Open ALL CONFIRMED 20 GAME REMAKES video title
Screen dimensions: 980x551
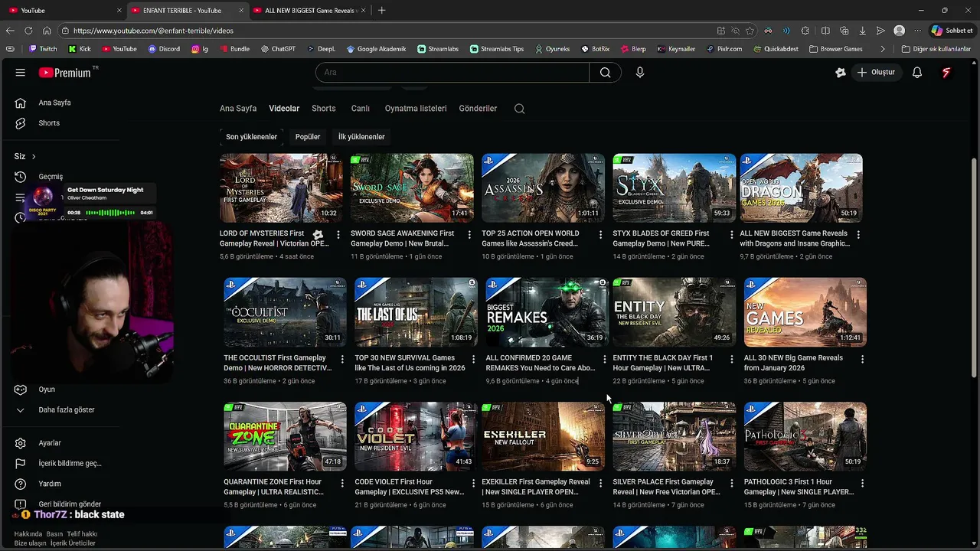541,363
